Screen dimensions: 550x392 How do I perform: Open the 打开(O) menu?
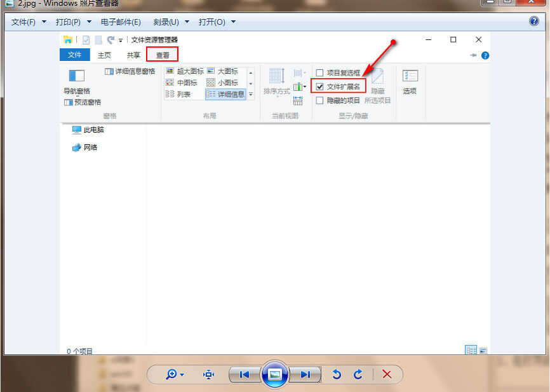tap(217, 22)
